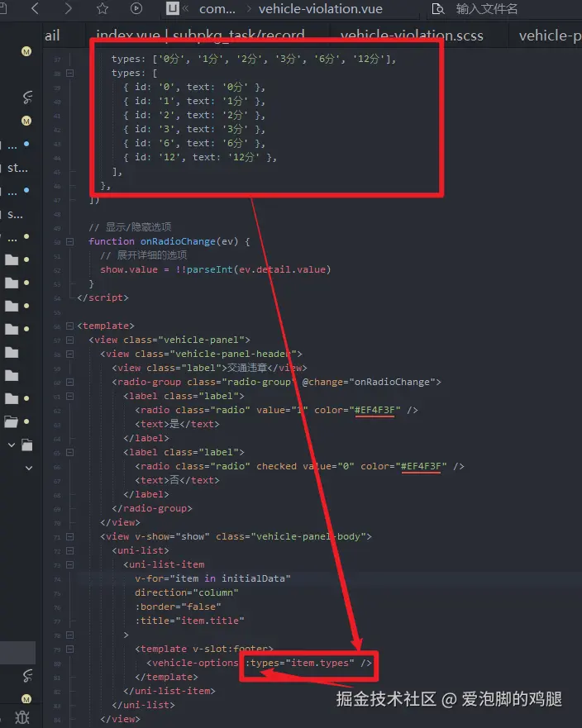Click the line { id: '0', text: '0分' }
Viewport: 582px width, 728px height.
(194, 88)
